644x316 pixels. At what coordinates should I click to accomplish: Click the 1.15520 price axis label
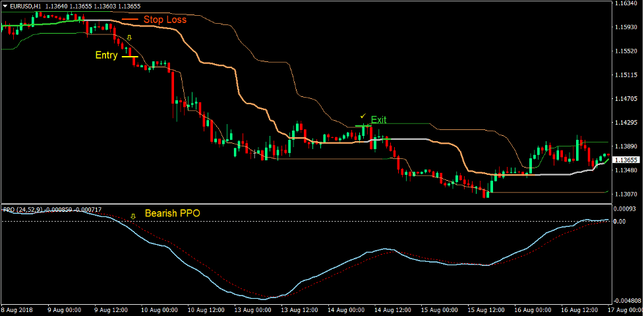[626, 51]
